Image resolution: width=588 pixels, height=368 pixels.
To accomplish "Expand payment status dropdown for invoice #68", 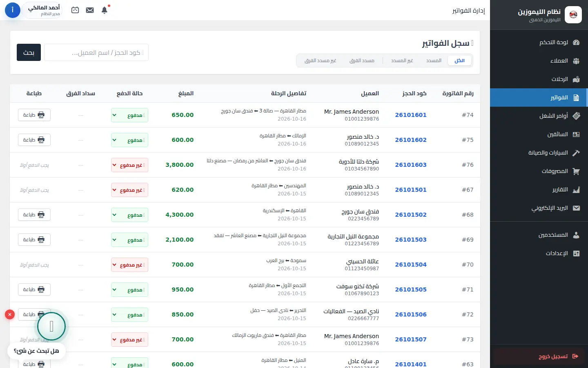I will click(129, 215).
